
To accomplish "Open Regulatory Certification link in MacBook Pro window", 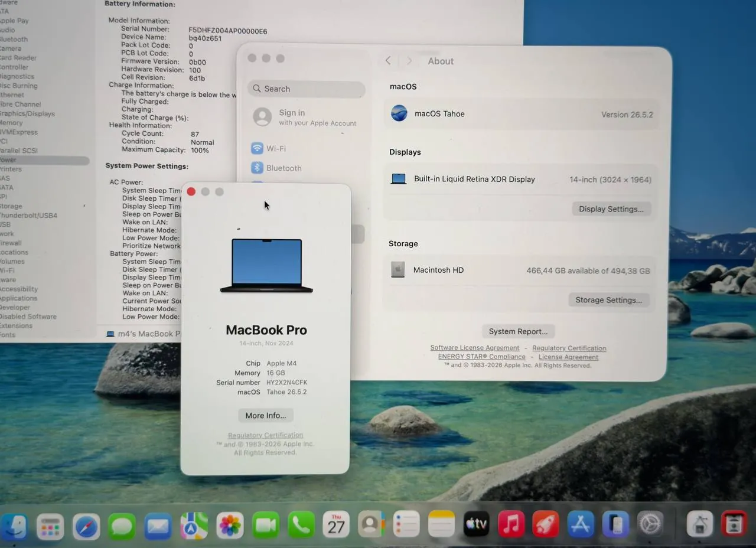I will point(266,435).
